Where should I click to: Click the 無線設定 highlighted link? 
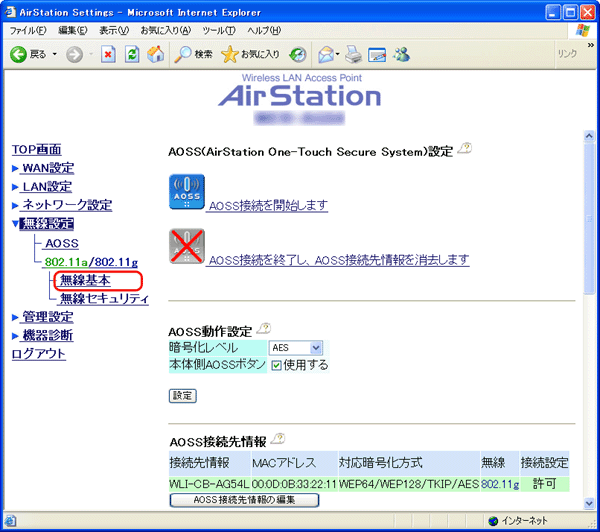click(x=47, y=224)
